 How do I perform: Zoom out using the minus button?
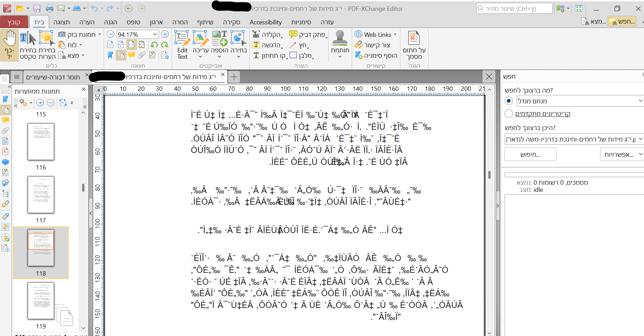pos(110,34)
